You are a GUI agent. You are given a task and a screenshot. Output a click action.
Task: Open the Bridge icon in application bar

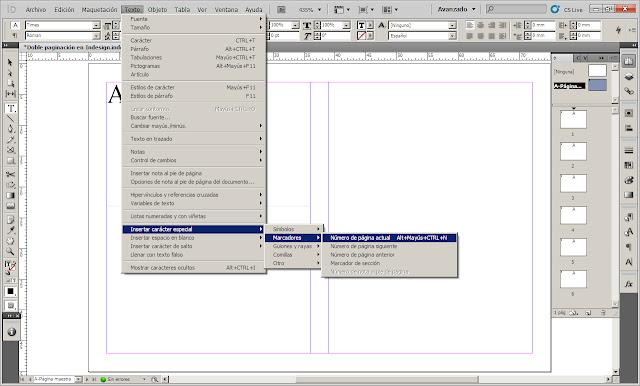pos(281,9)
